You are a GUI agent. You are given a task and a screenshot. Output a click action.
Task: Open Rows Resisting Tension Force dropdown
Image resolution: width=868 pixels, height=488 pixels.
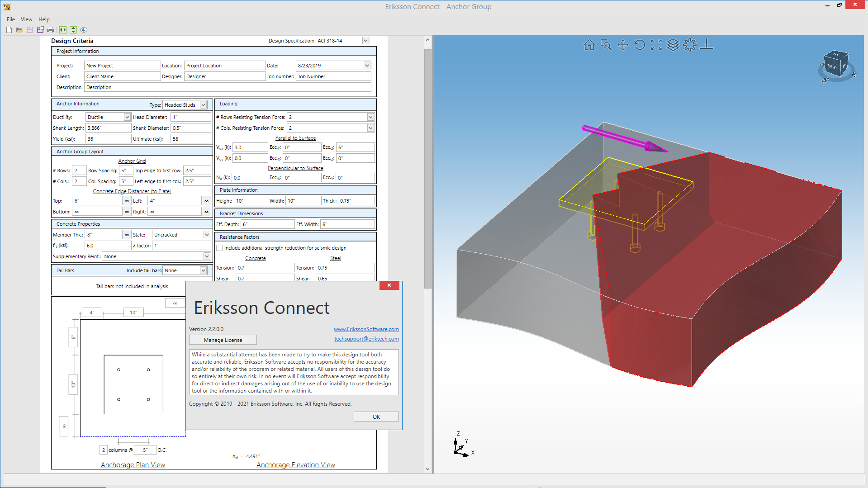(370, 117)
